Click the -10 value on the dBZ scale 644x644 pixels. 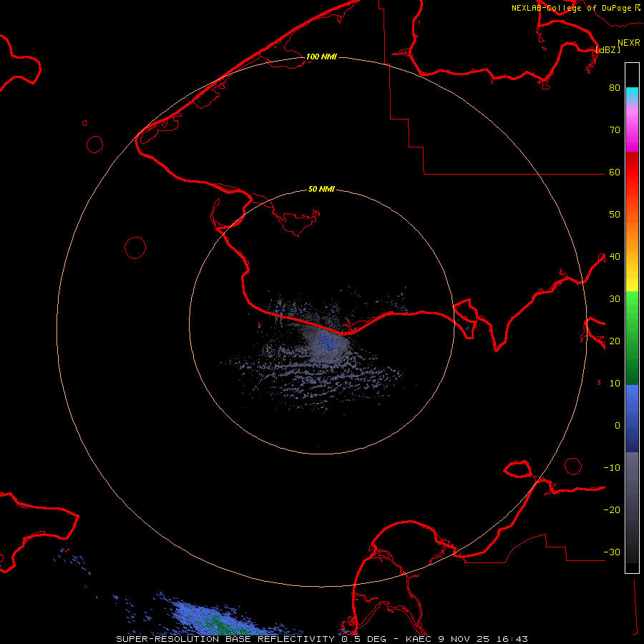(x=612, y=468)
